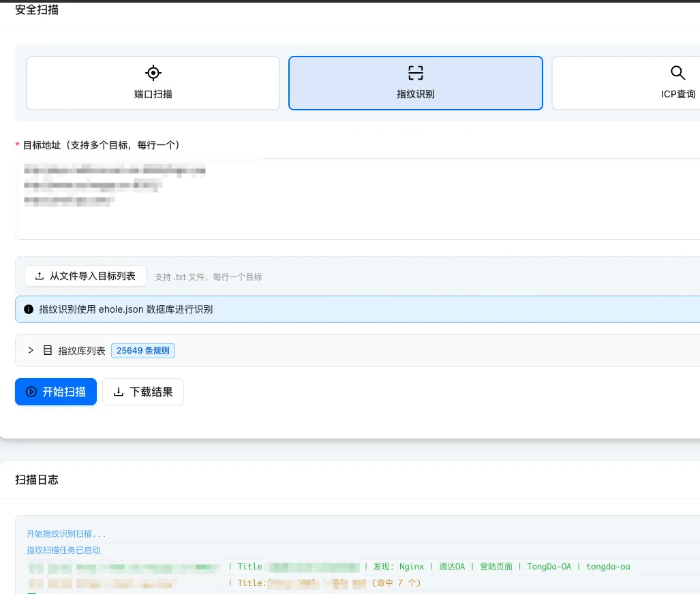Viewport: 700px width, 594px height.
Task: Click the upload icon on import button
Action: click(x=40, y=277)
